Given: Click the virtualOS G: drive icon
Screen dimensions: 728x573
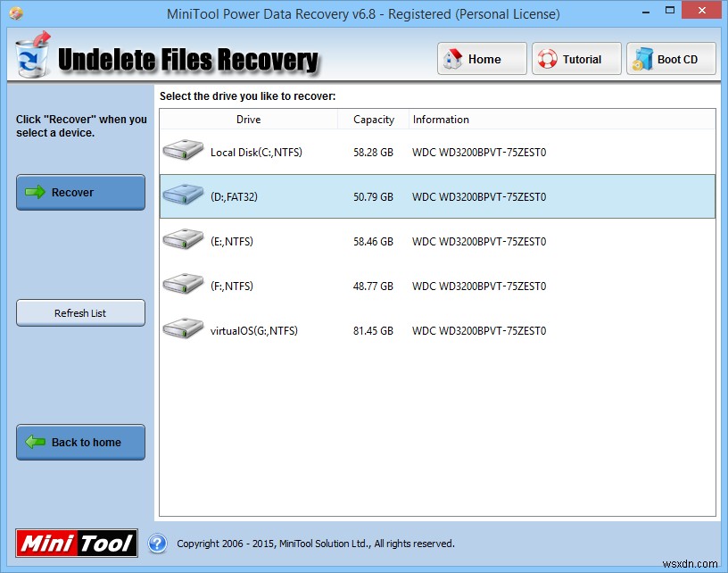Looking at the screenshot, I should coord(182,328).
